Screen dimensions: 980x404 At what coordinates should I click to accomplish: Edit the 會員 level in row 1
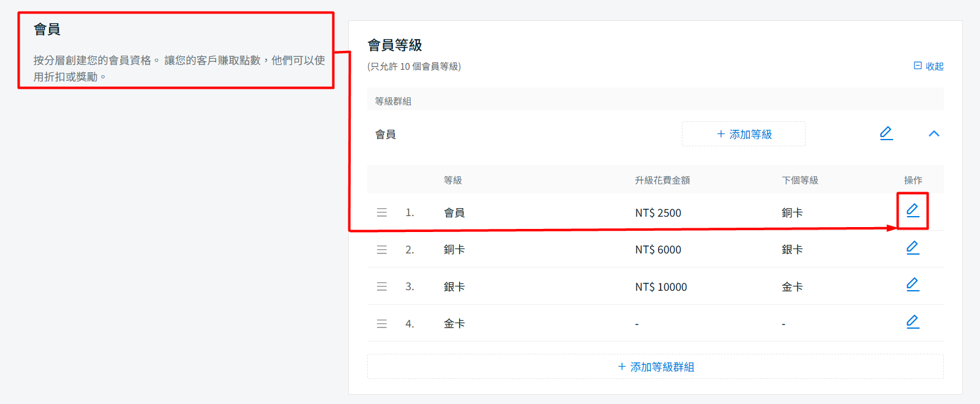[912, 211]
